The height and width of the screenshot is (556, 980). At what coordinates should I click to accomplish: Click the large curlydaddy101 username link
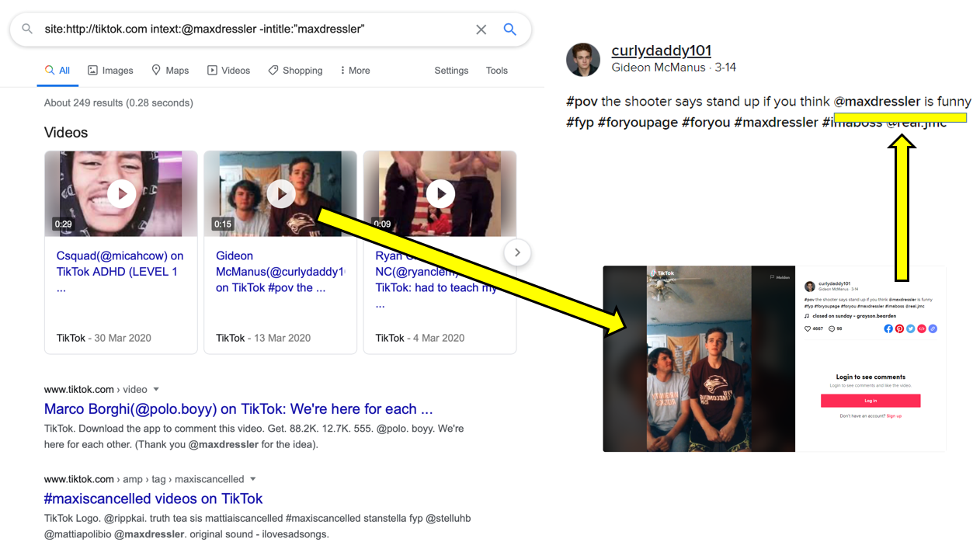(661, 50)
